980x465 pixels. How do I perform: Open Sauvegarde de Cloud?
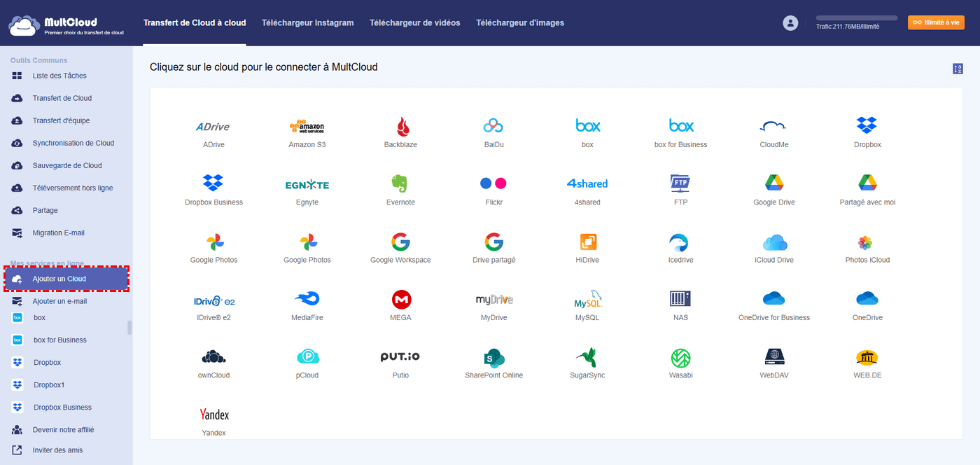click(x=66, y=165)
